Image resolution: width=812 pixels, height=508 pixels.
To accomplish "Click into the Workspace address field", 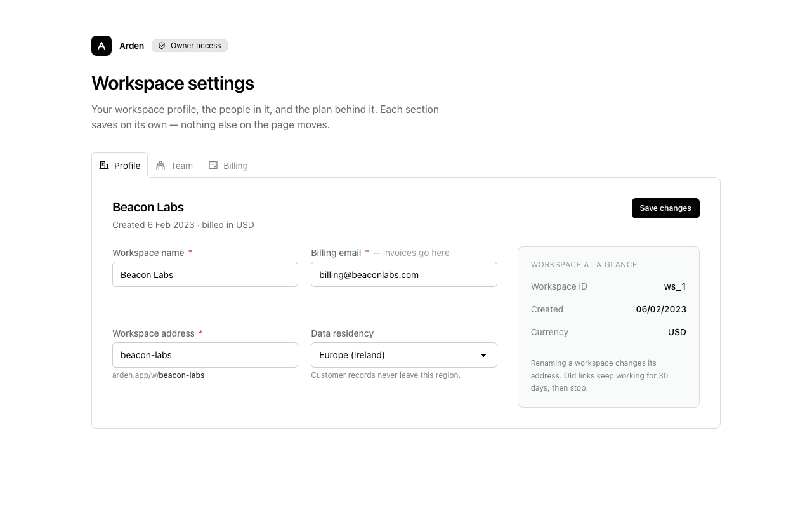I will point(205,355).
